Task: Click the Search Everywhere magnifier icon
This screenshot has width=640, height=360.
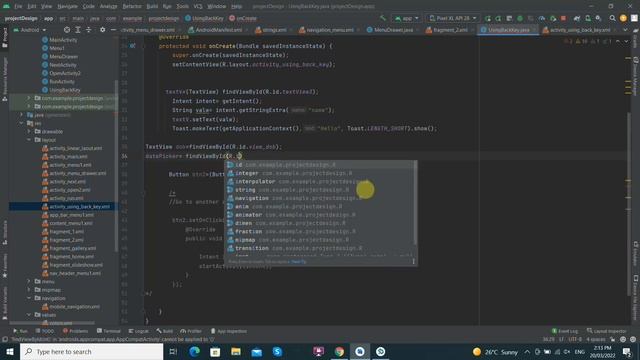Action: [x=612, y=18]
